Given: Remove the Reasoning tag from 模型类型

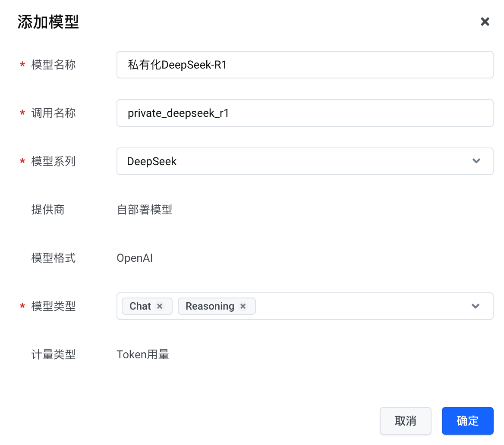Looking at the screenshot, I should tap(243, 306).
